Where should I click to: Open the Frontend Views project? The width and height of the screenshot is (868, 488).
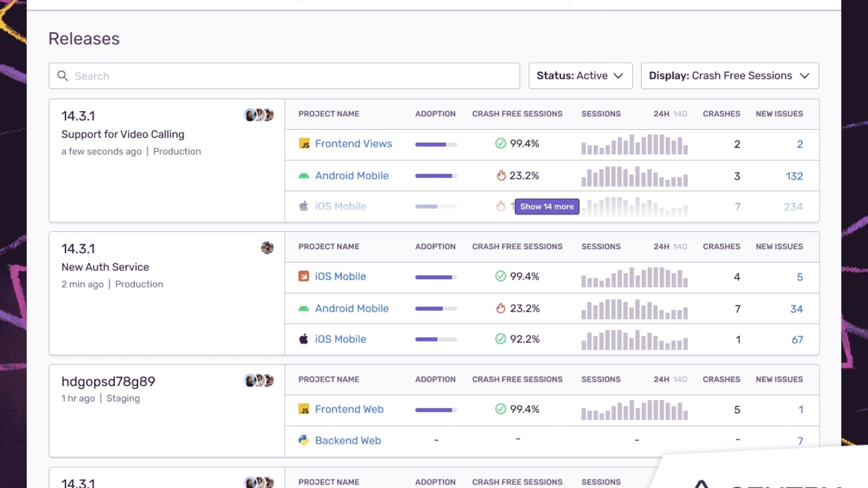pyautogui.click(x=354, y=144)
